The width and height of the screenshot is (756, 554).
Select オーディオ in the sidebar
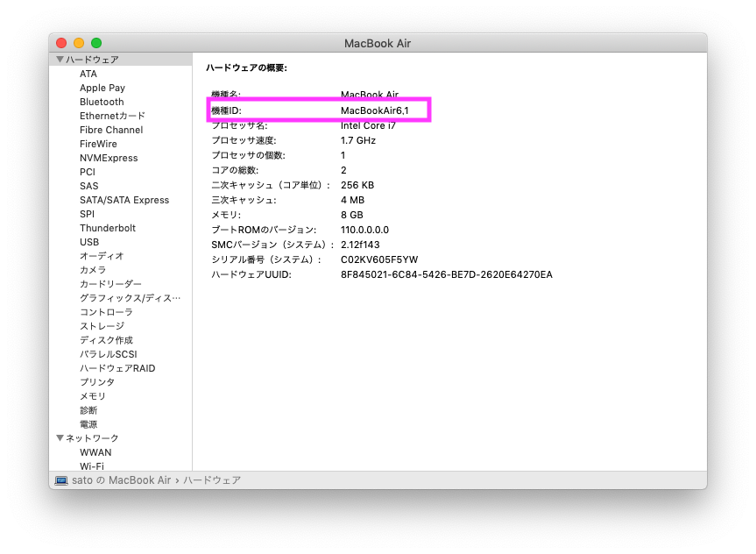[x=102, y=256]
